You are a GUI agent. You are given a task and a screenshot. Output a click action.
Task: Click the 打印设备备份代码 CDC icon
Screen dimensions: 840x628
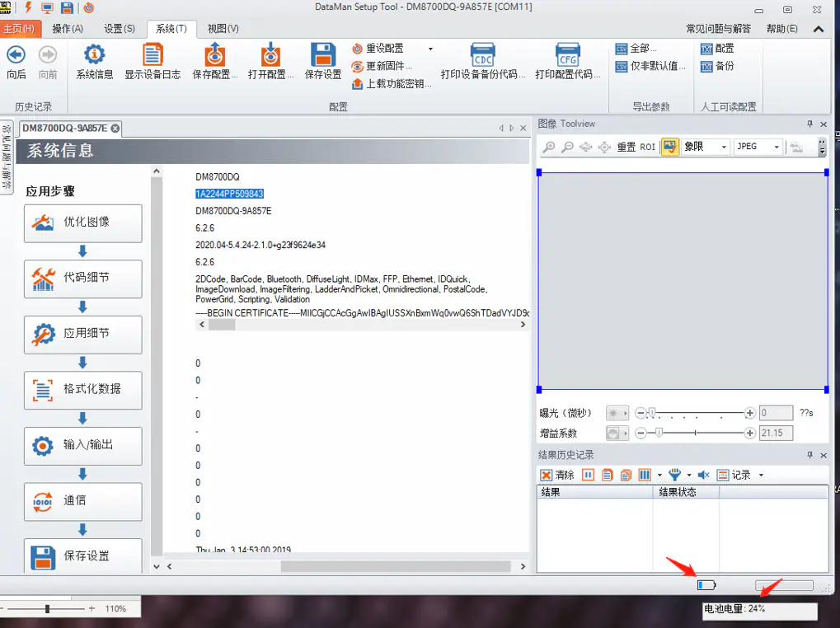click(x=482, y=56)
